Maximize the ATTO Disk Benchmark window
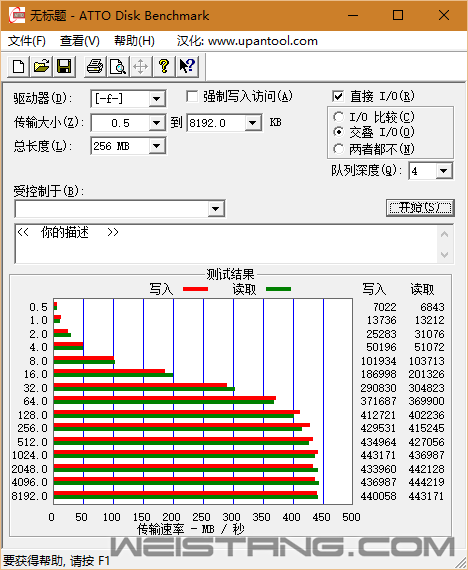Screen dimensions: 468x570 tap(398, 15)
